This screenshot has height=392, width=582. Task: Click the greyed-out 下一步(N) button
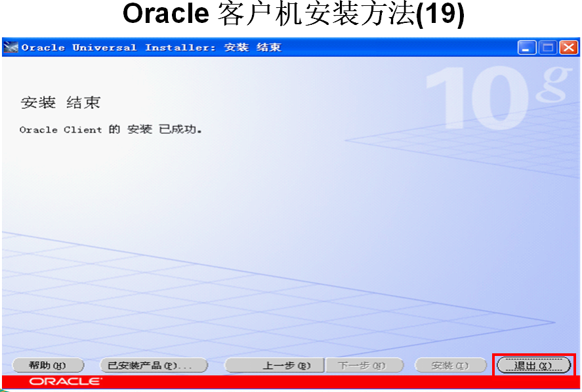tap(365, 365)
